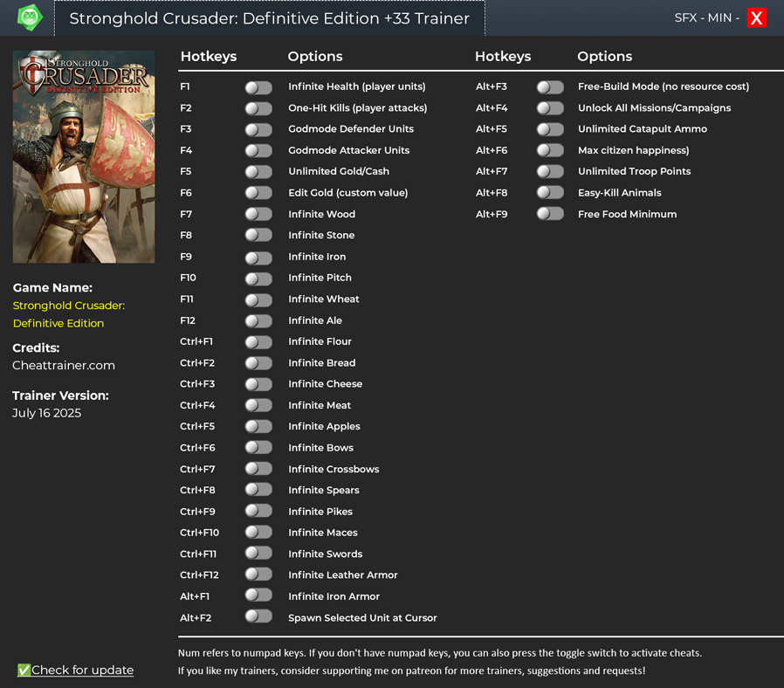Click the Definitive Edition game name text
This screenshot has height=688, width=784.
coord(58,324)
